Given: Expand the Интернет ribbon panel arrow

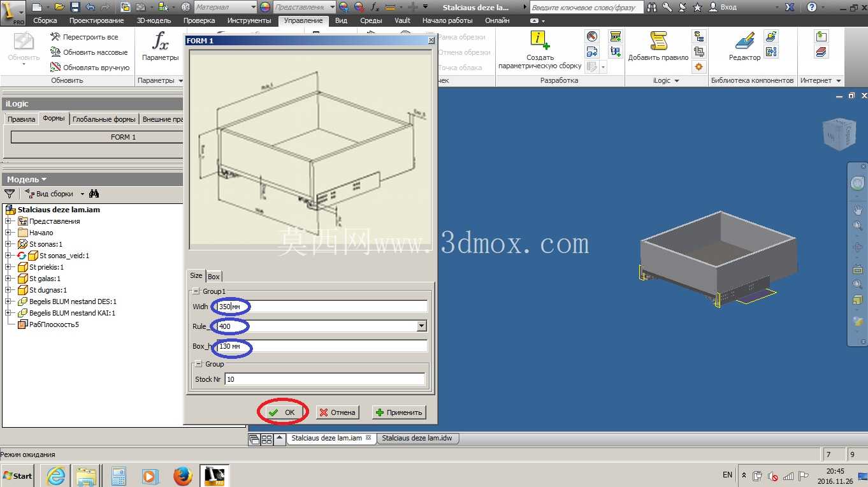Looking at the screenshot, I should 838,81.
